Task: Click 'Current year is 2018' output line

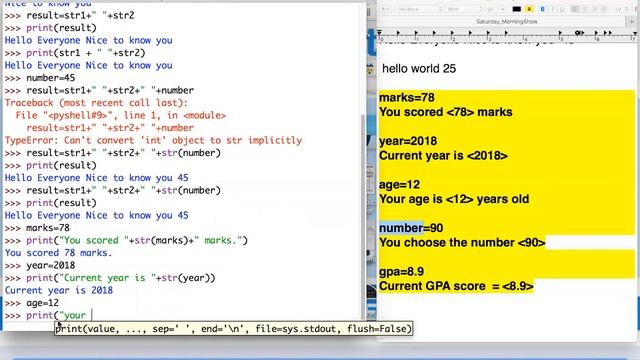Action: point(58,291)
